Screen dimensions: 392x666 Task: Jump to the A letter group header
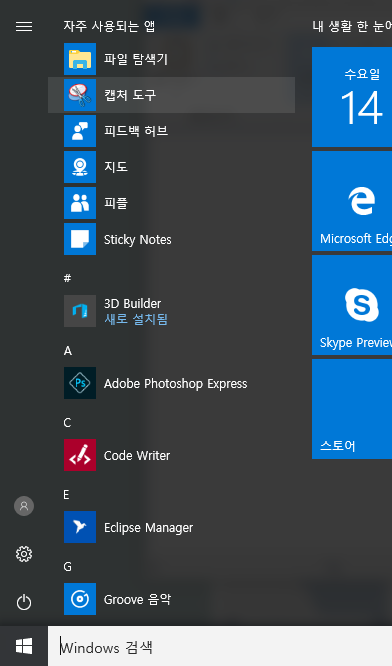point(68,351)
